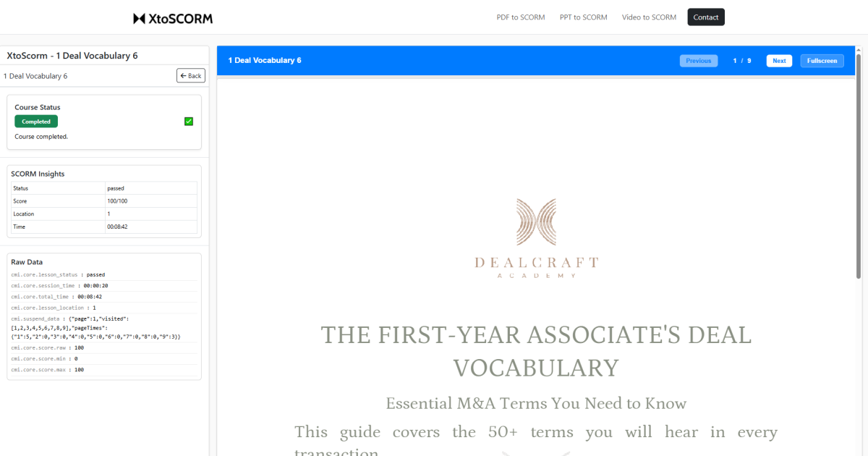
Task: Click the green Completed status badge
Action: coord(36,122)
